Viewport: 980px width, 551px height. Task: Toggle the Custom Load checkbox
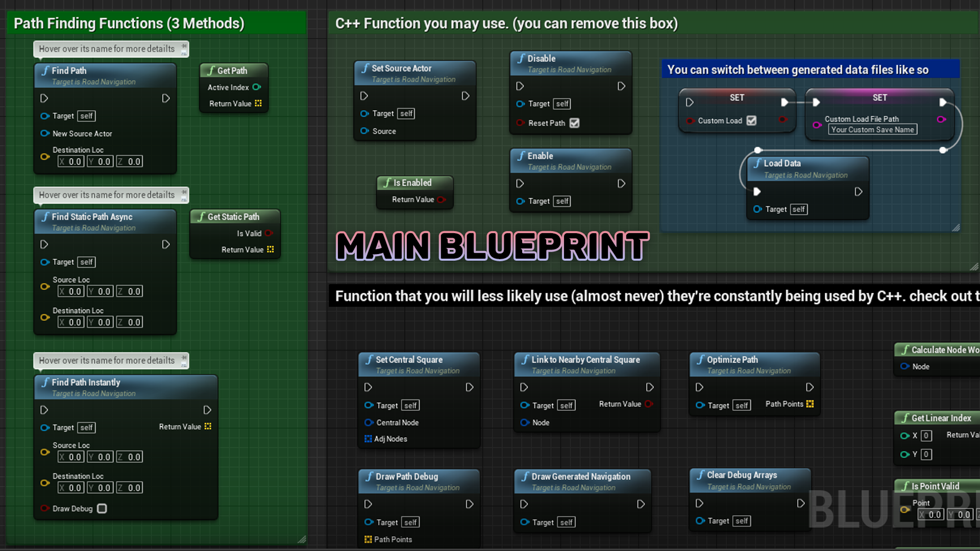[x=752, y=120]
